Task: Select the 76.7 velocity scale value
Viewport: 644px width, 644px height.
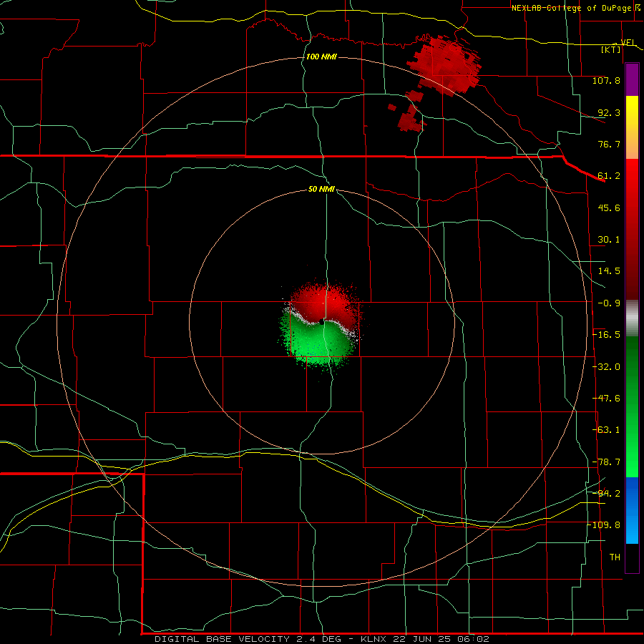Action: (609, 144)
